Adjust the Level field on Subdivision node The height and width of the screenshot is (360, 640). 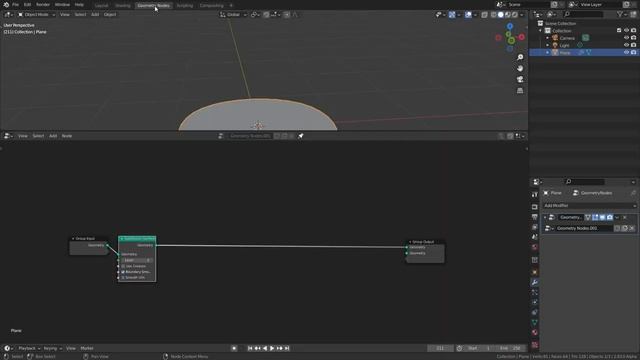coord(137,260)
